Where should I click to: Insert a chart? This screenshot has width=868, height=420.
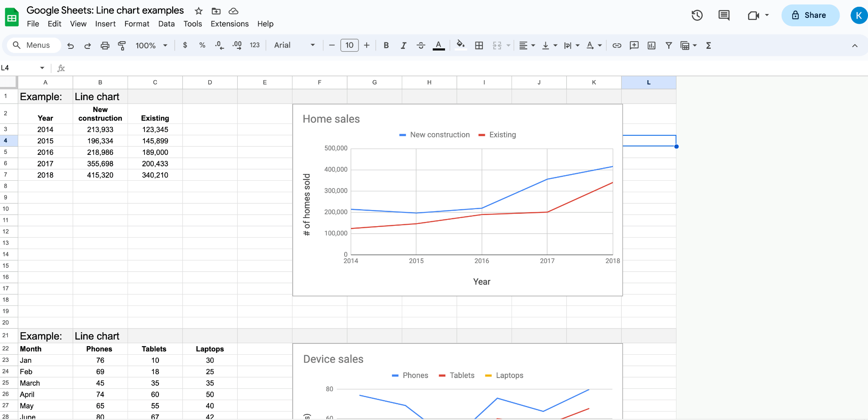[651, 45]
